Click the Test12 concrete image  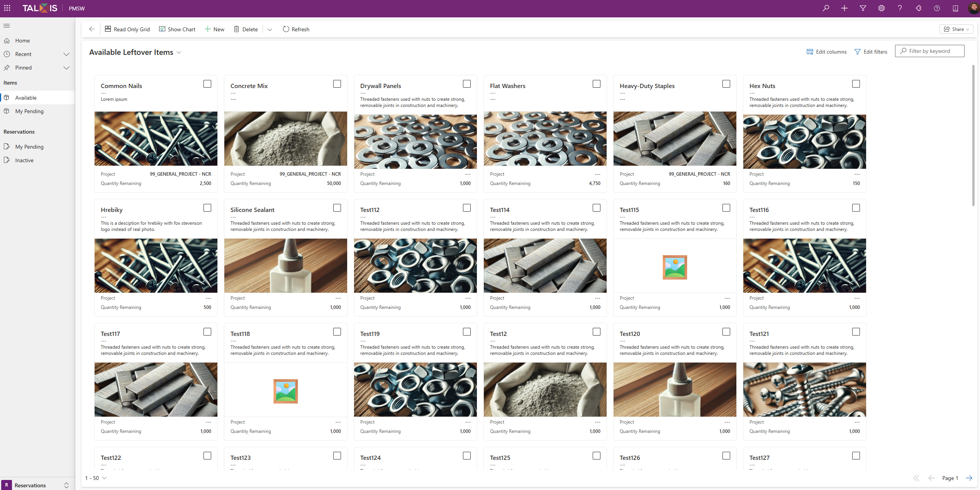click(x=545, y=390)
